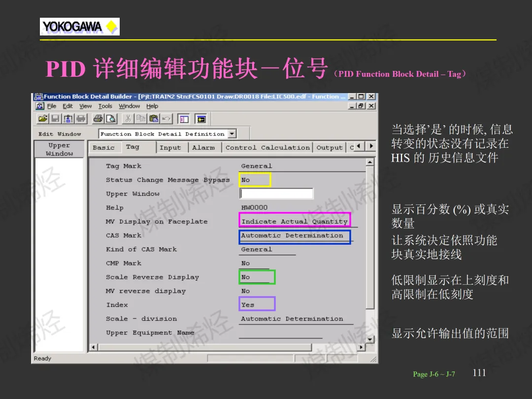Select the Upper Window header in left pane

tap(60, 149)
